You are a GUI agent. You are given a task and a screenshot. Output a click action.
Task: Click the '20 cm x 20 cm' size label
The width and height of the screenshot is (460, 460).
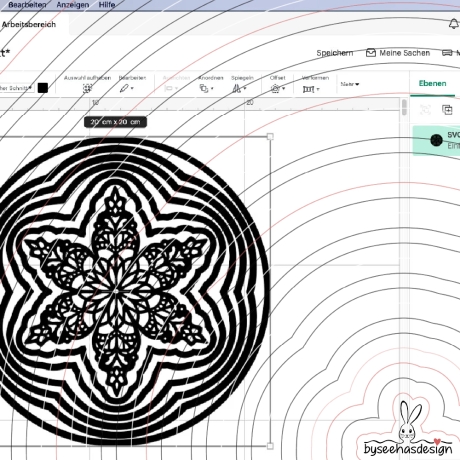tap(115, 122)
